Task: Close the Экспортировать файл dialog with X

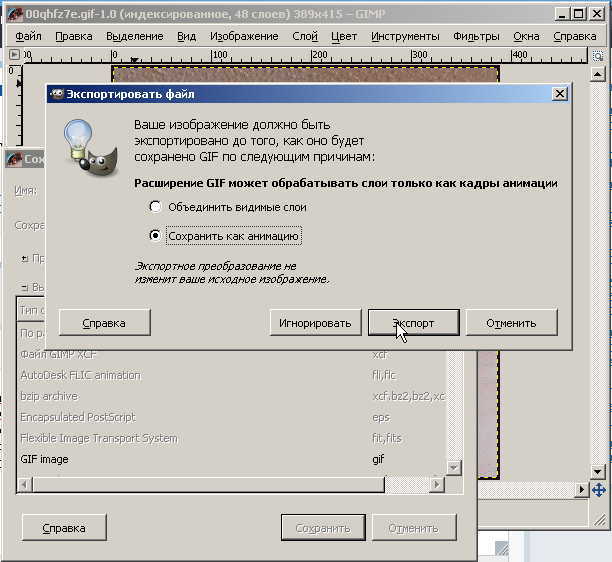Action: (x=559, y=94)
